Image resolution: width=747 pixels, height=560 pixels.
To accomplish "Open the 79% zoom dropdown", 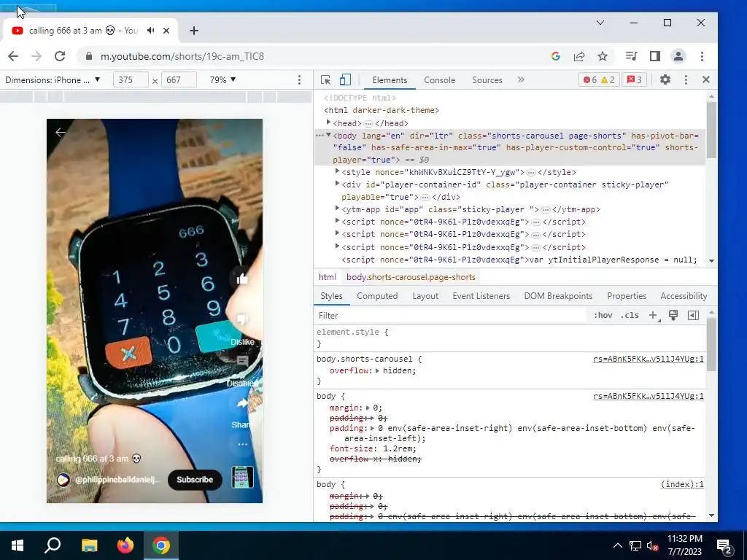I will 223,80.
